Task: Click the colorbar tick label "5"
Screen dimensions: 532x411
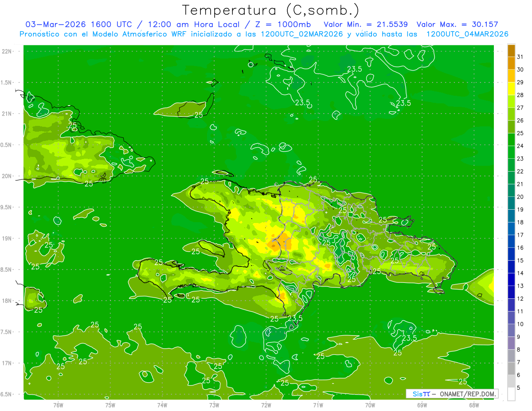Action: coord(519,388)
